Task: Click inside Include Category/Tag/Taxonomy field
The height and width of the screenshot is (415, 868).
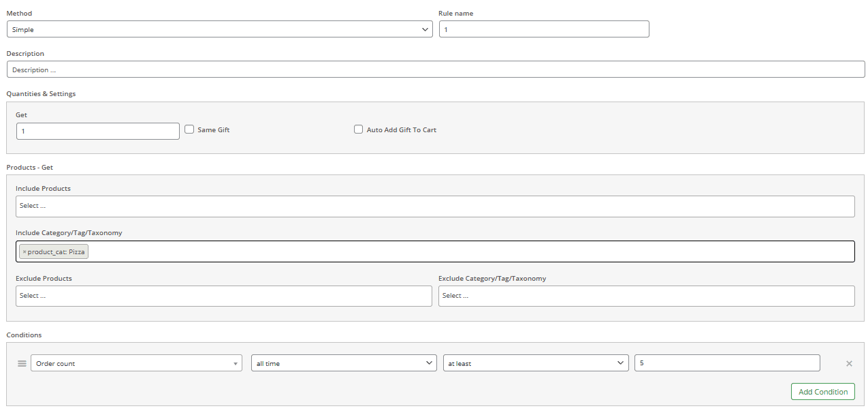Action: (x=470, y=251)
